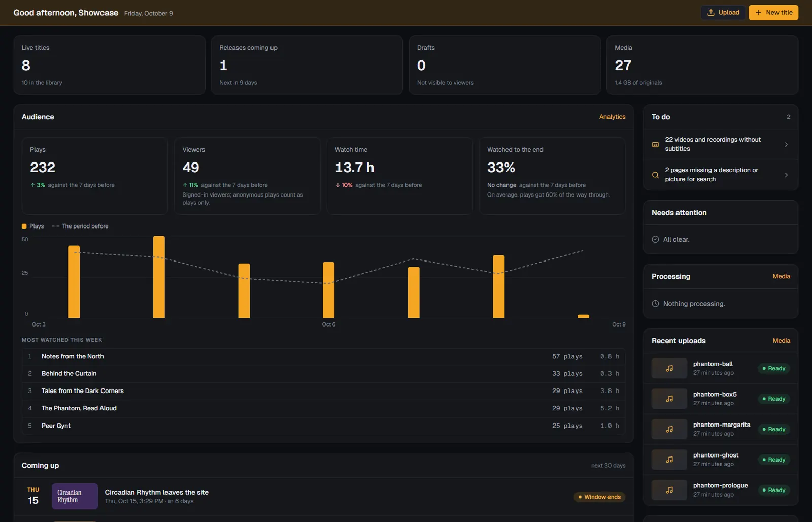Click Ready badge for phantom-ball
This screenshot has width=812, height=522.
774,368
